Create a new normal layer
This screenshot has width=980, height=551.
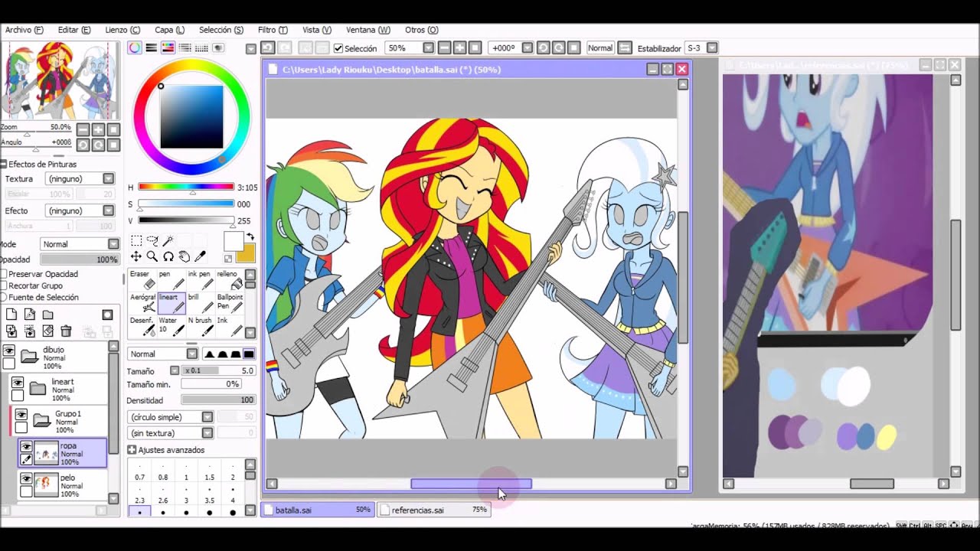11,315
